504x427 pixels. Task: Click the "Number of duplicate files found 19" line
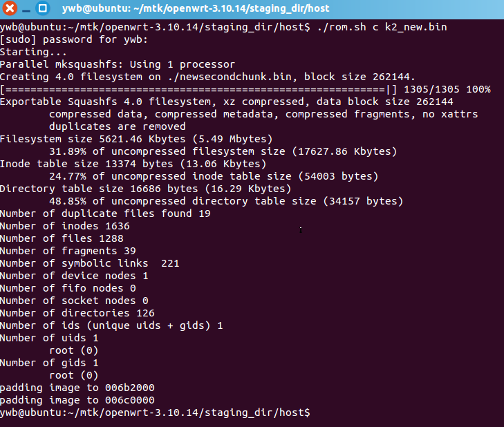coord(105,213)
